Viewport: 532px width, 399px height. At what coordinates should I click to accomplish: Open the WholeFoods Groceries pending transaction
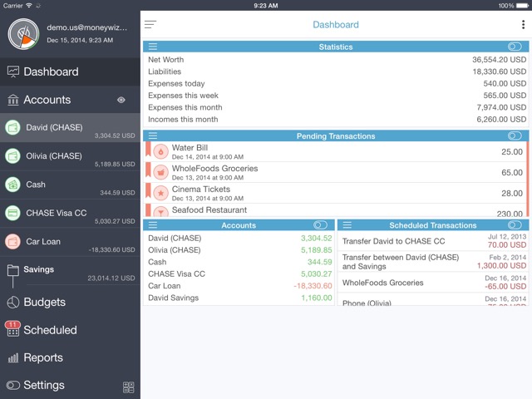[x=336, y=172]
